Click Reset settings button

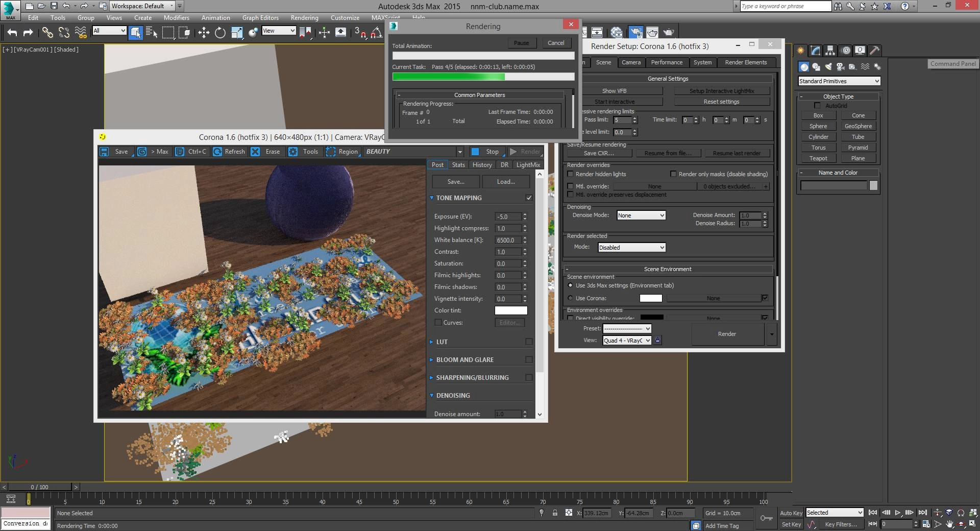click(721, 102)
